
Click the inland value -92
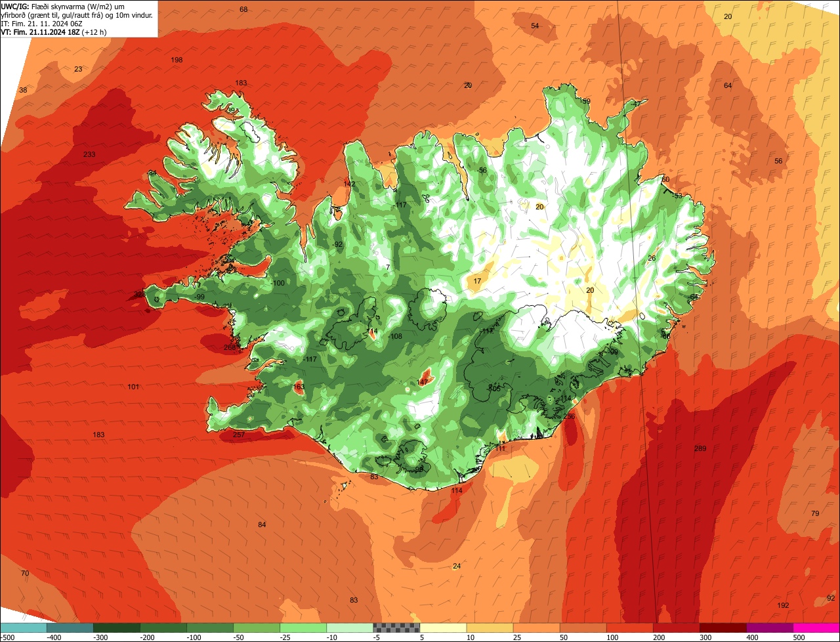[337, 244]
